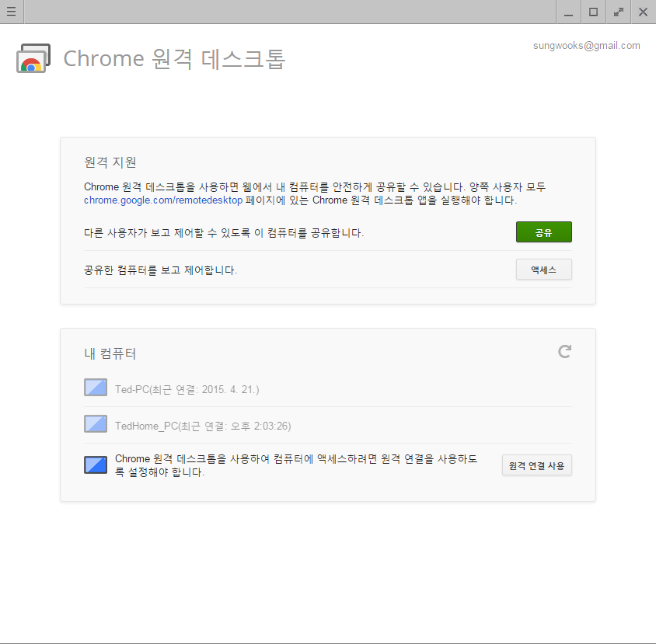Image resolution: width=656 pixels, height=644 pixels.
Task: Click the local computer icon beside 원격 연결 사용 message
Action: [96, 465]
